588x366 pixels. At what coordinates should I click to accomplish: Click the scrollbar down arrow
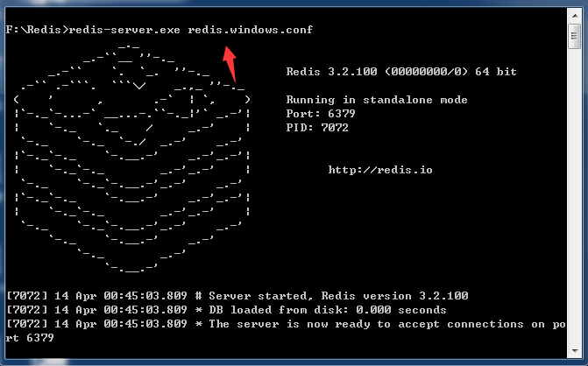pos(575,351)
